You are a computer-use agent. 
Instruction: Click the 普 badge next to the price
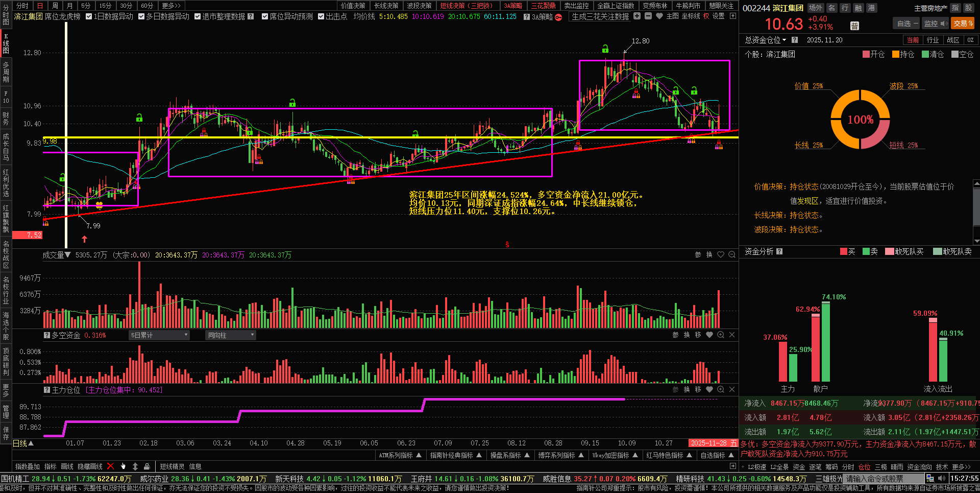[x=855, y=26]
